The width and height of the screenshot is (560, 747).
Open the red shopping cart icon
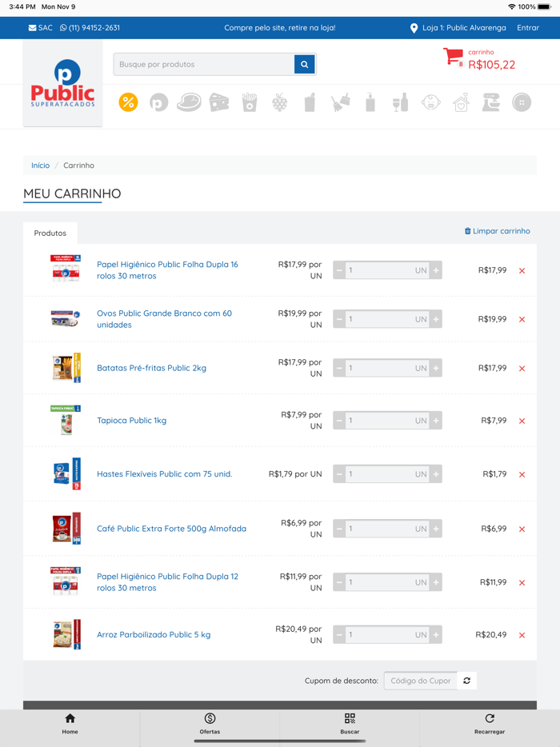(x=454, y=57)
